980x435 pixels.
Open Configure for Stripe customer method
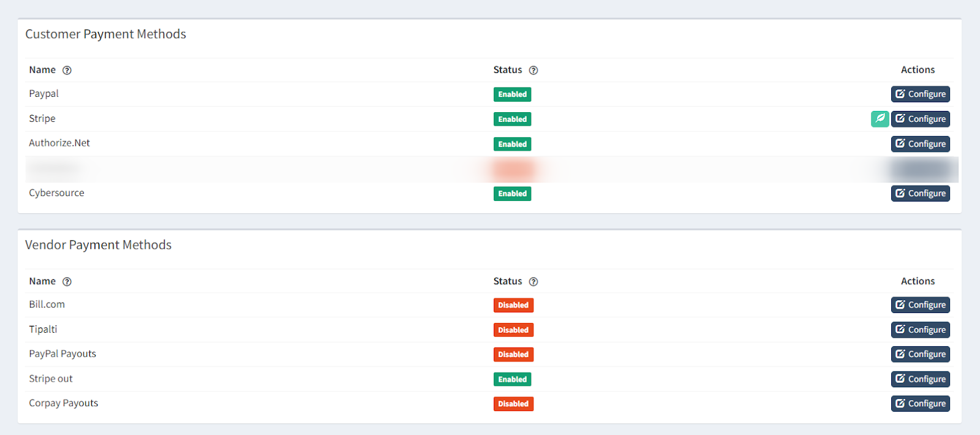pos(920,119)
